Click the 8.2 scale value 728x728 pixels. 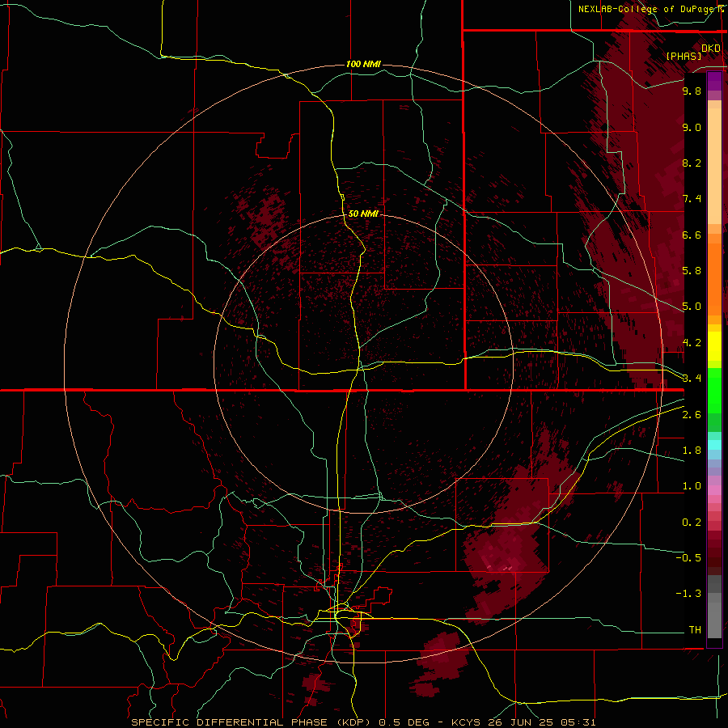point(692,163)
